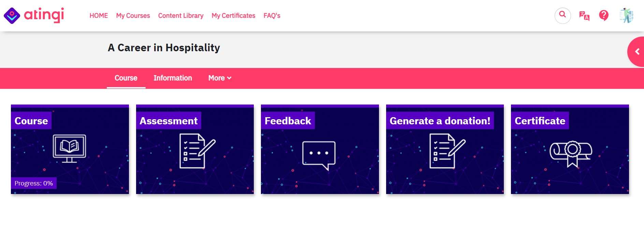Open the user profile avatar
The height and width of the screenshot is (235, 644).
(627, 15)
